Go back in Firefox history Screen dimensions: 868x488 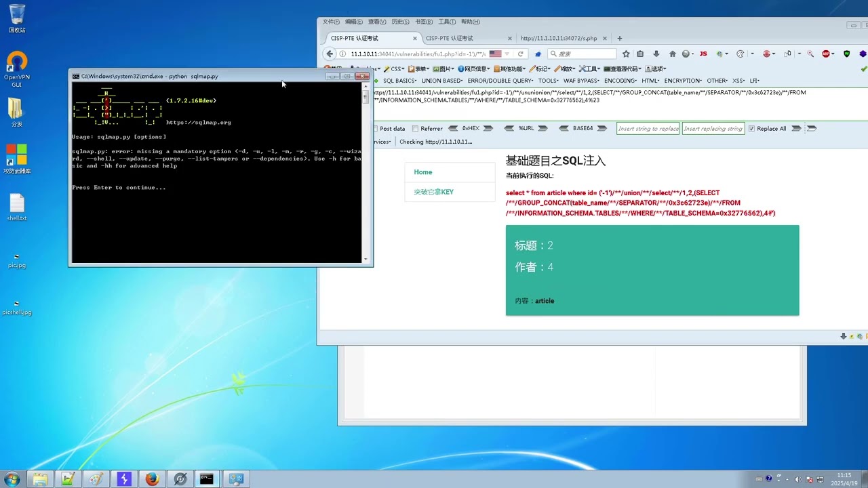(330, 54)
